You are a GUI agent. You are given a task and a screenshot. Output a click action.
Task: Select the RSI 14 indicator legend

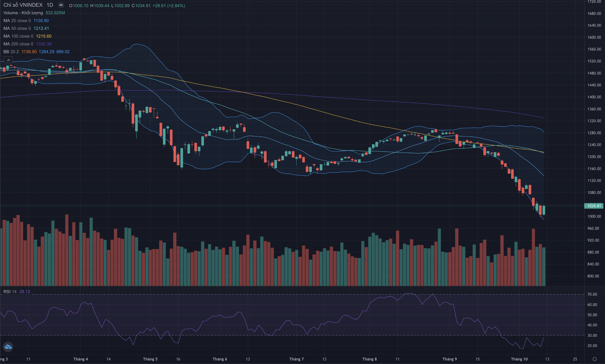(x=10, y=292)
